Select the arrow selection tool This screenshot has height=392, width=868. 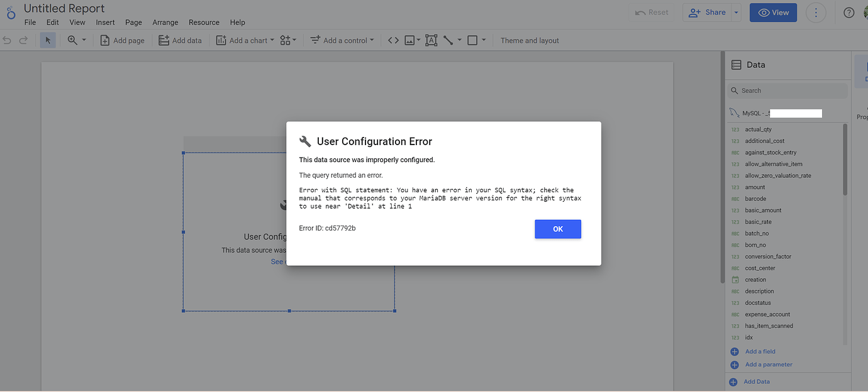click(x=47, y=40)
